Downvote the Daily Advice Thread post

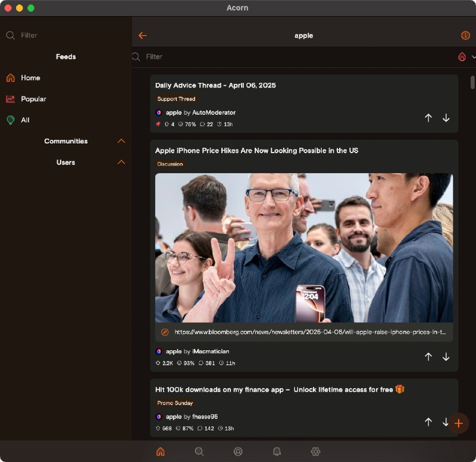coord(446,118)
